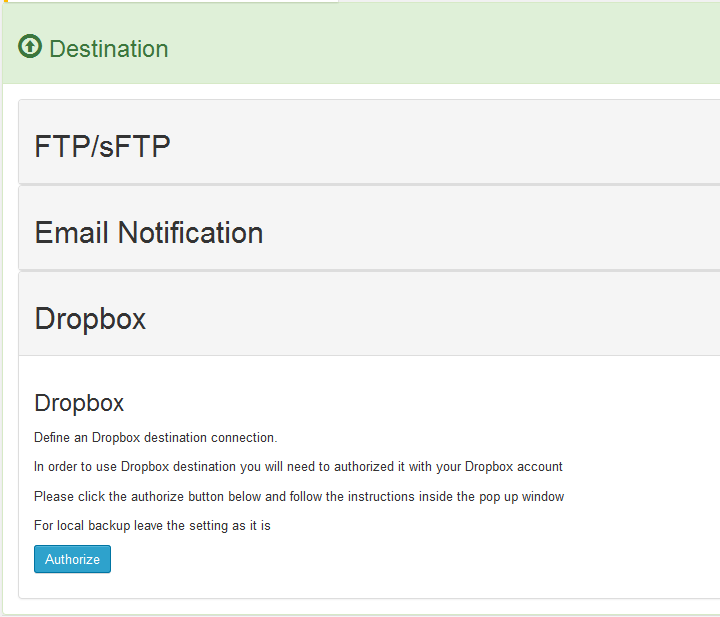
Task: Click the 'Dropbox account' words in the description
Action: [513, 467]
